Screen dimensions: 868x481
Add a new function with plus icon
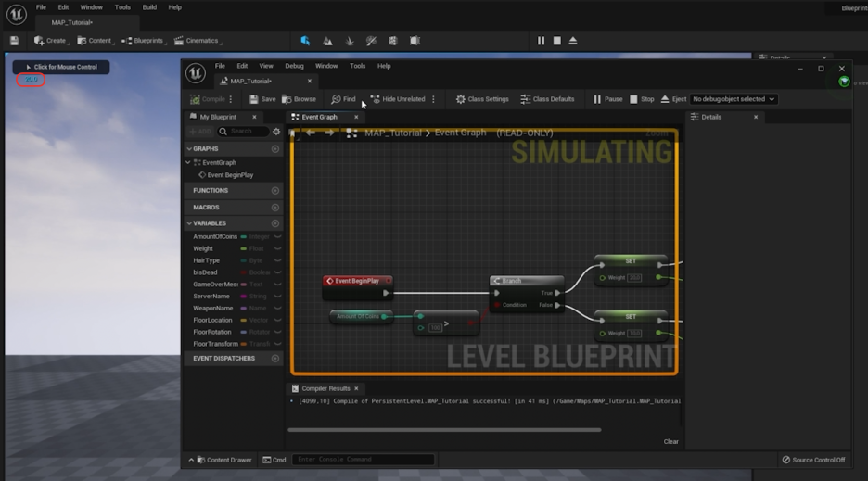[275, 190]
